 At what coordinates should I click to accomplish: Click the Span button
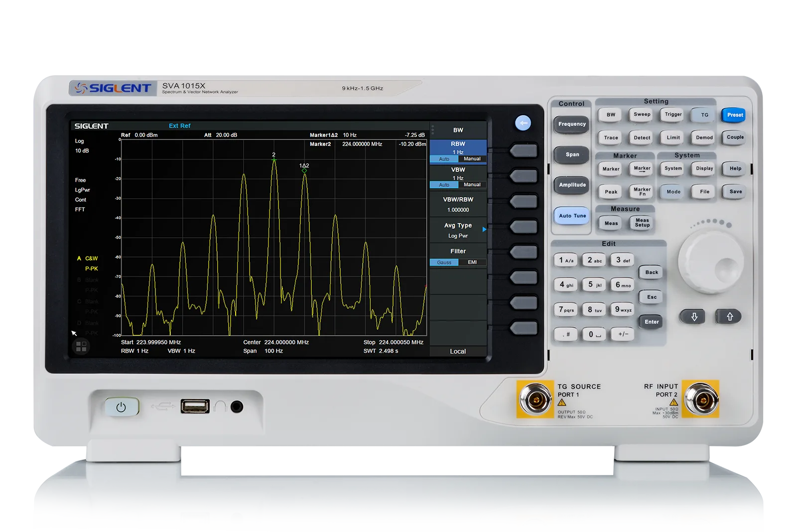point(572,154)
